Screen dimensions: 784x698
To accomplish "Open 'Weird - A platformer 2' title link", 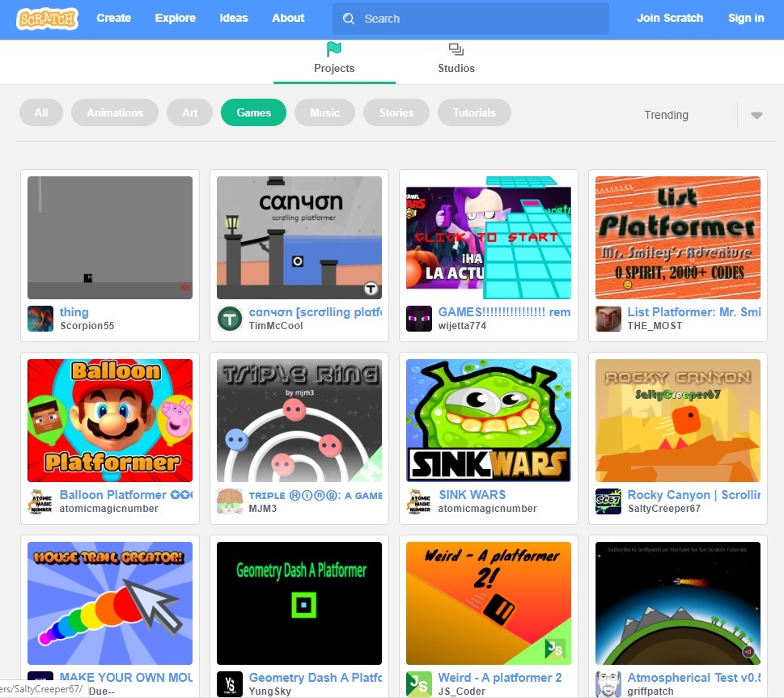I will tap(500, 678).
